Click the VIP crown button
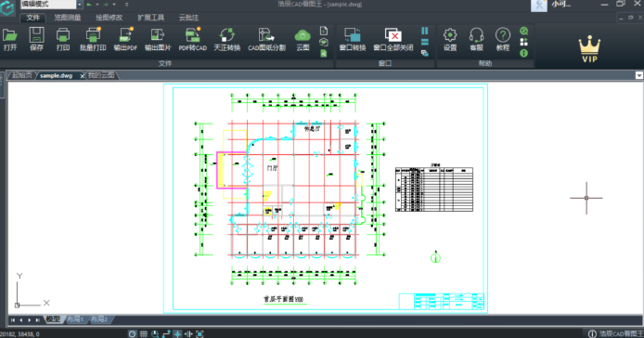The width and height of the screenshot is (644, 338). [589, 49]
